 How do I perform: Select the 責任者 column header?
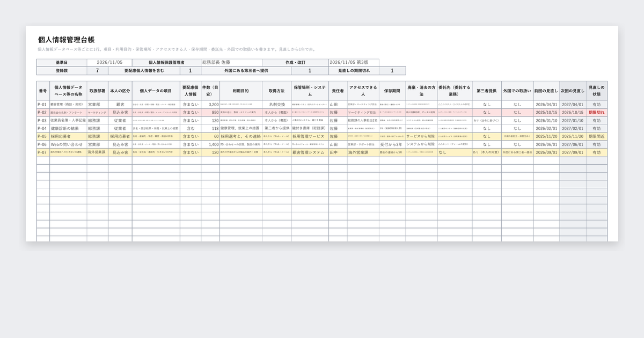tap(338, 91)
